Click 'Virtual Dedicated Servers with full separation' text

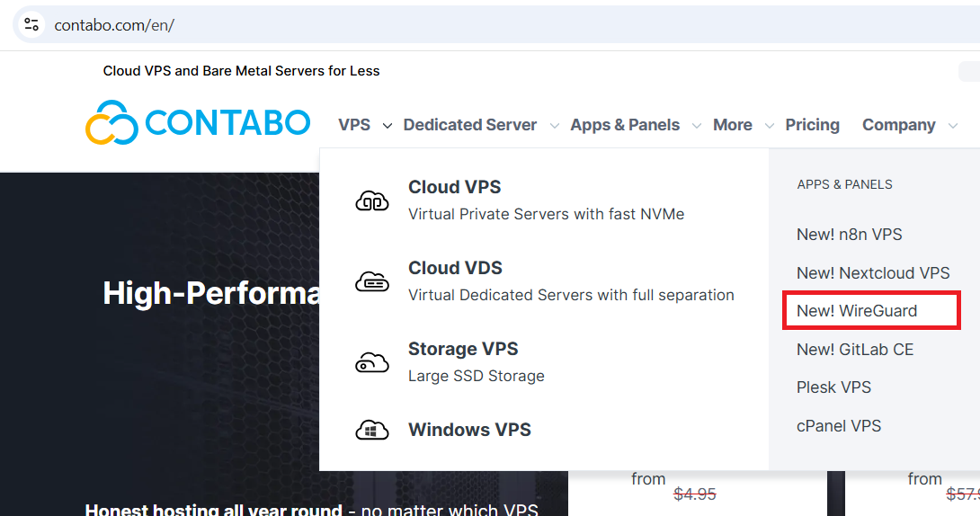pos(571,295)
